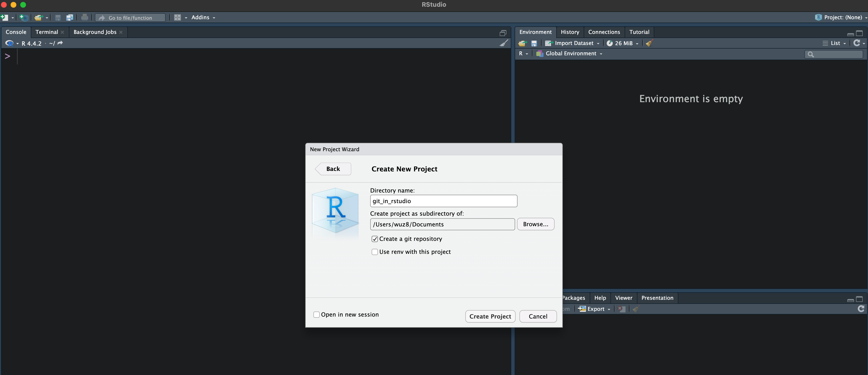Switch to the History tab
The height and width of the screenshot is (375, 868).
click(x=570, y=32)
